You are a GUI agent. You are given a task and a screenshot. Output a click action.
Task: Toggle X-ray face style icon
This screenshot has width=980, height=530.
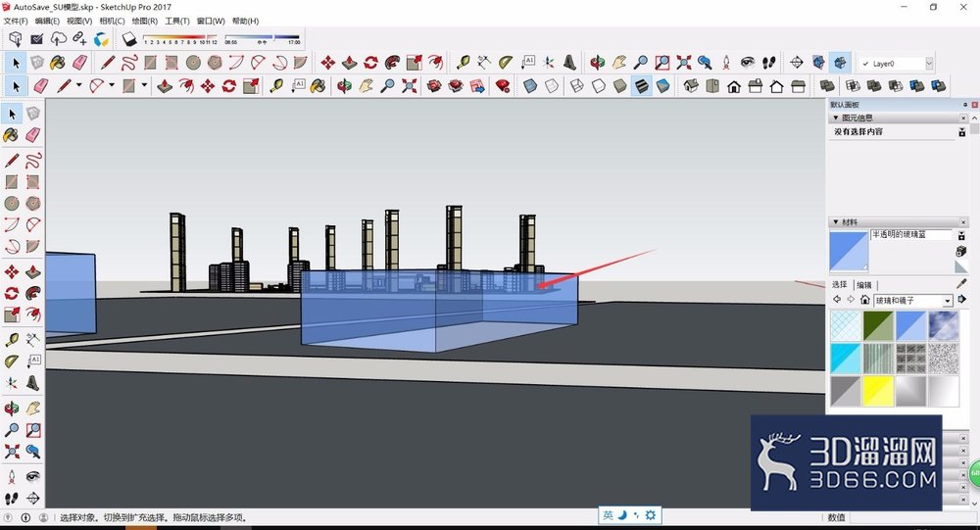530,85
